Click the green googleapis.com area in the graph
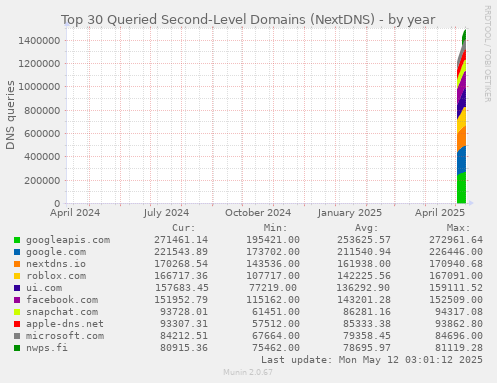The width and height of the screenshot is (497, 383). tap(461, 188)
